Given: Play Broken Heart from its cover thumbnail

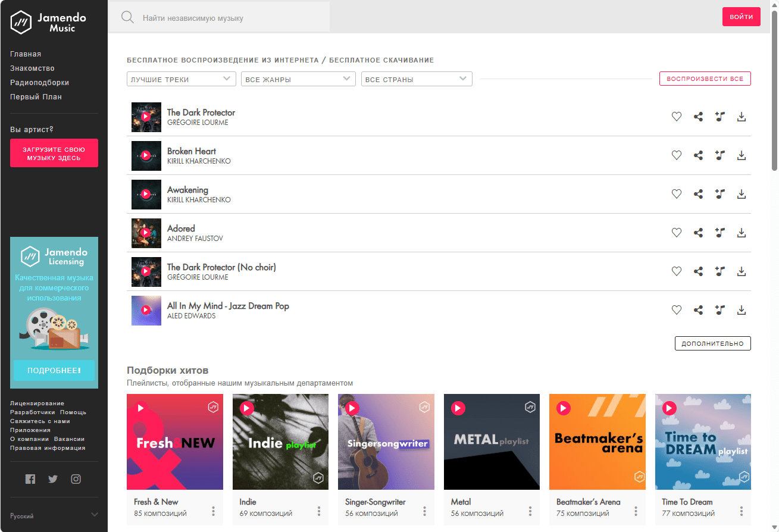Looking at the screenshot, I should click(146, 156).
